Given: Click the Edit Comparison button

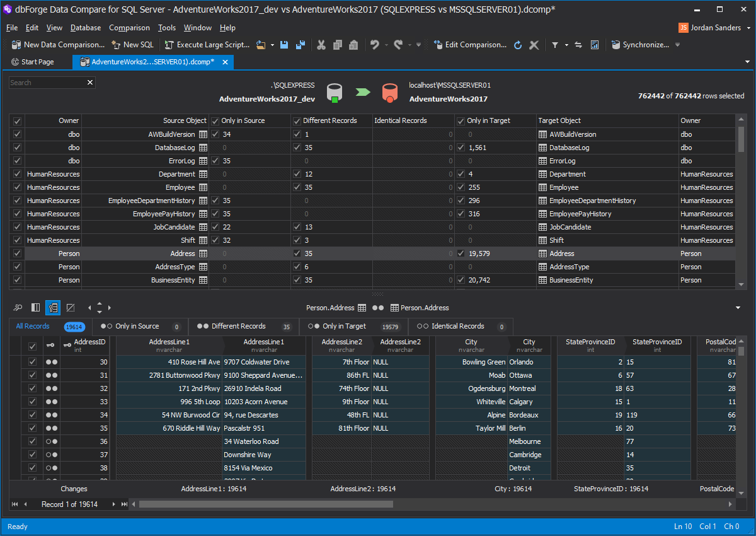Looking at the screenshot, I should (470, 45).
